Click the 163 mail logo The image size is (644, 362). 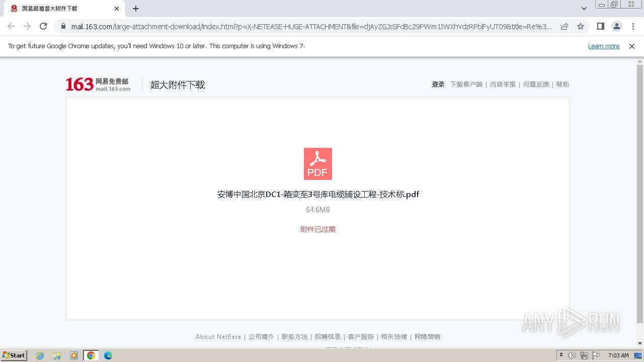[x=98, y=84]
